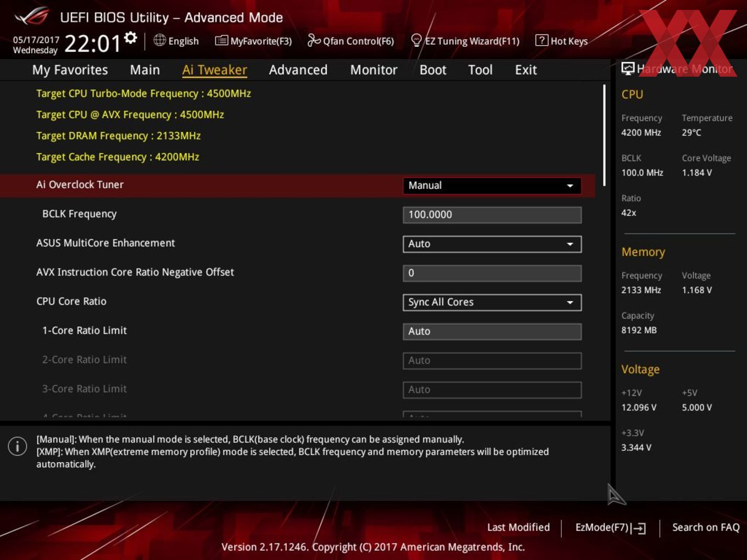This screenshot has width=747, height=560.
Task: Click the +3.3V reading 3.344 V
Action: pyautogui.click(x=636, y=447)
